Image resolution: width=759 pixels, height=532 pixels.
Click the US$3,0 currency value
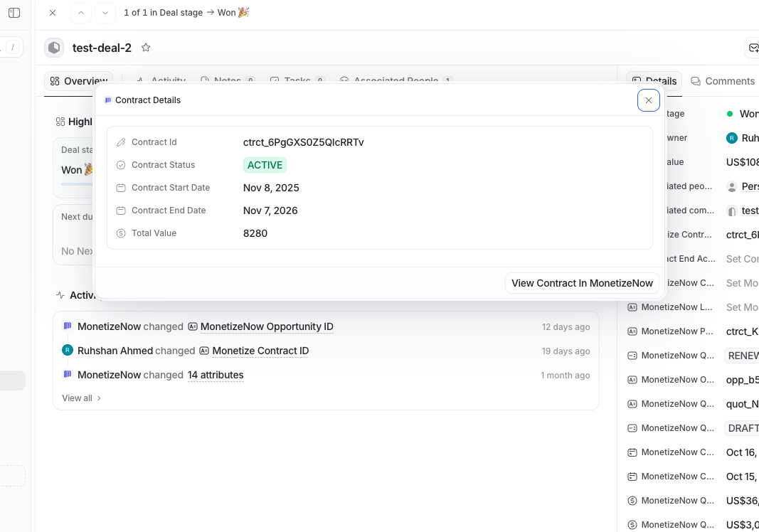pos(743,525)
